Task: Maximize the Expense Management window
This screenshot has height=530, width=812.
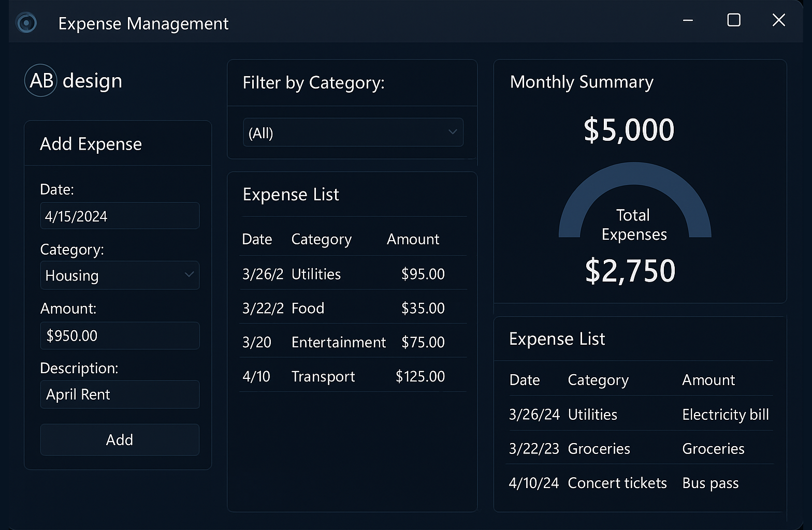Action: click(x=733, y=21)
